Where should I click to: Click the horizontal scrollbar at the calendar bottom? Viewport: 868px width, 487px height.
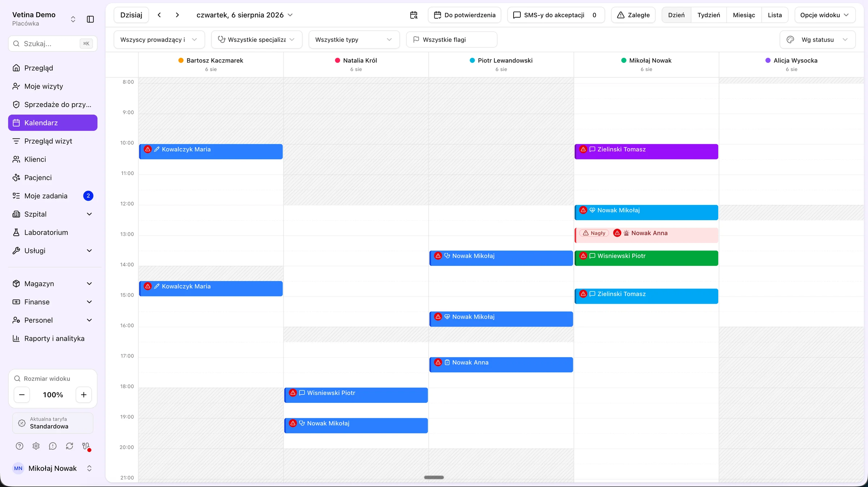tap(434, 477)
